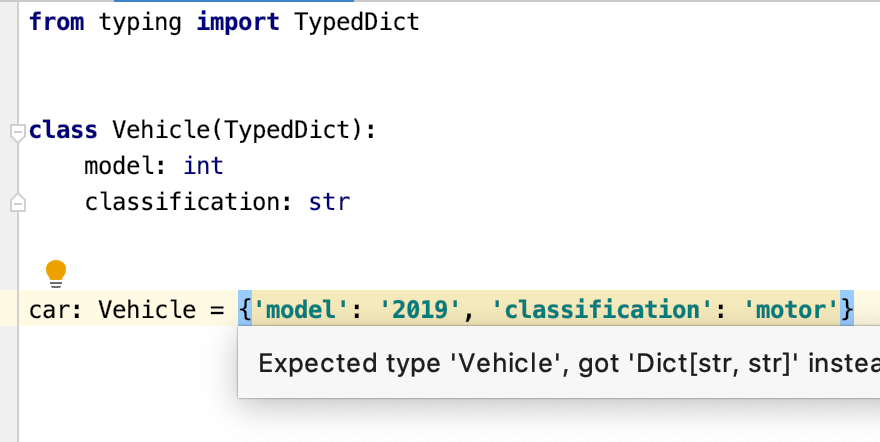This screenshot has height=442, width=880.
Task: Click the 'model' field name in class
Action: [119, 166]
